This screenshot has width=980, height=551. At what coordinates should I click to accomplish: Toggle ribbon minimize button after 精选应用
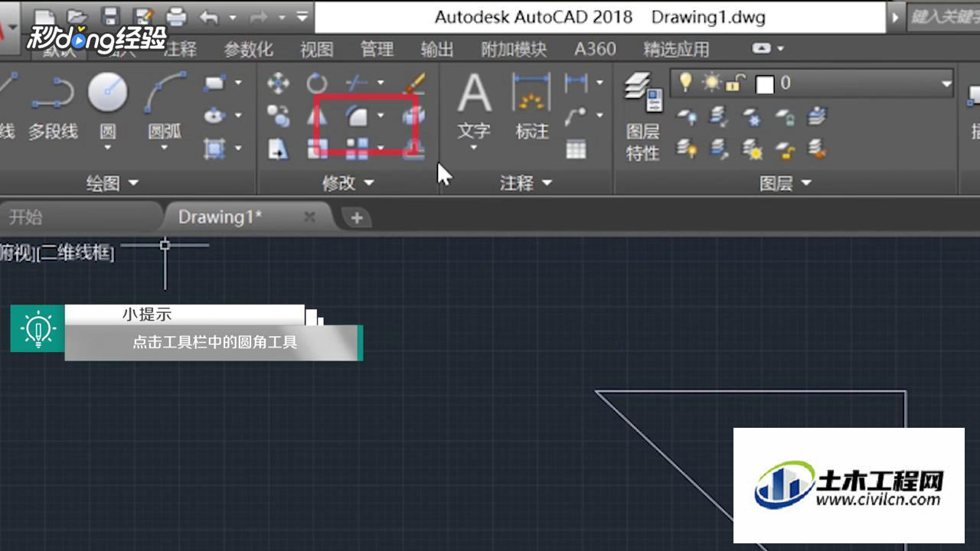(762, 48)
